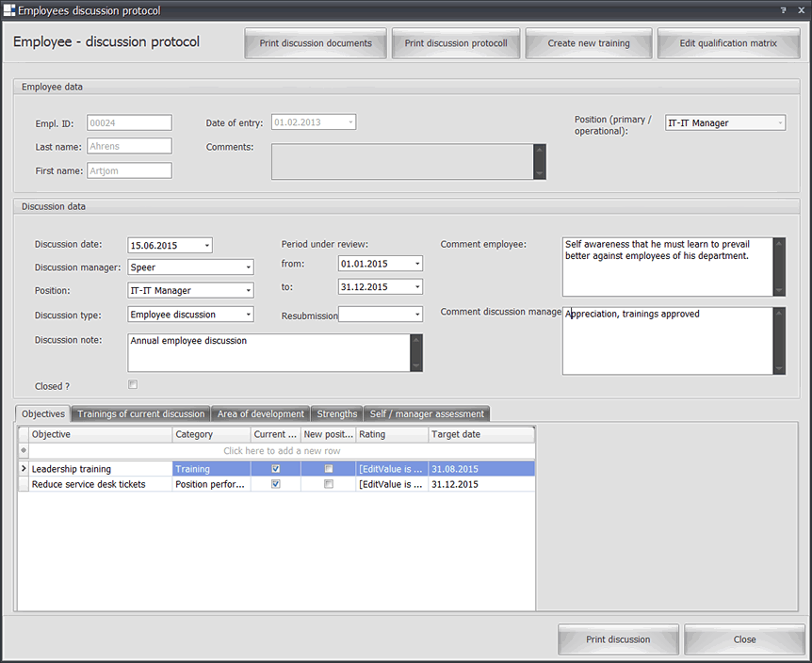The image size is (812, 663).
Task: Open the Period to date dropdown
Action: (x=417, y=287)
